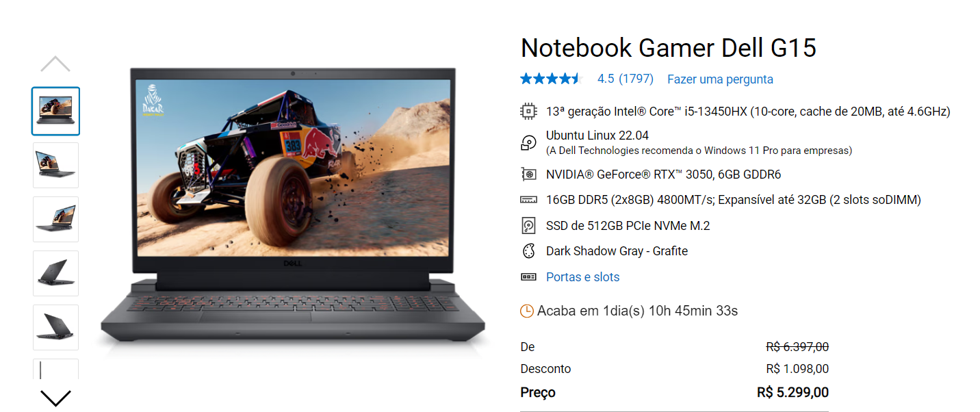
Task: Click the main Dell G15 product image
Action: tap(293, 205)
